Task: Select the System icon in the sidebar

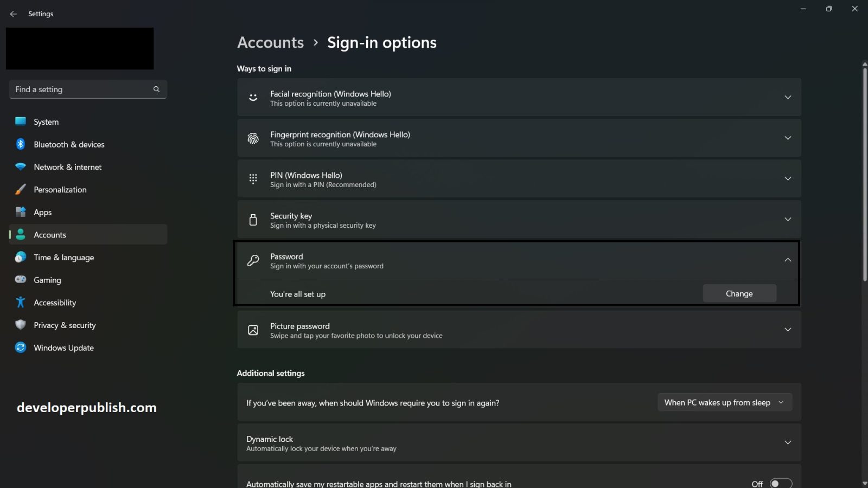Action: coord(20,121)
